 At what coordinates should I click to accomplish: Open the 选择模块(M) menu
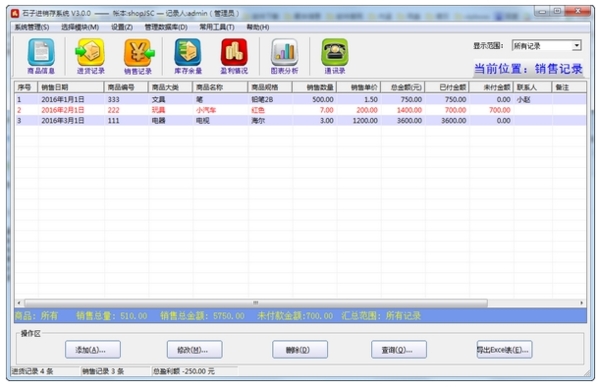pos(80,27)
